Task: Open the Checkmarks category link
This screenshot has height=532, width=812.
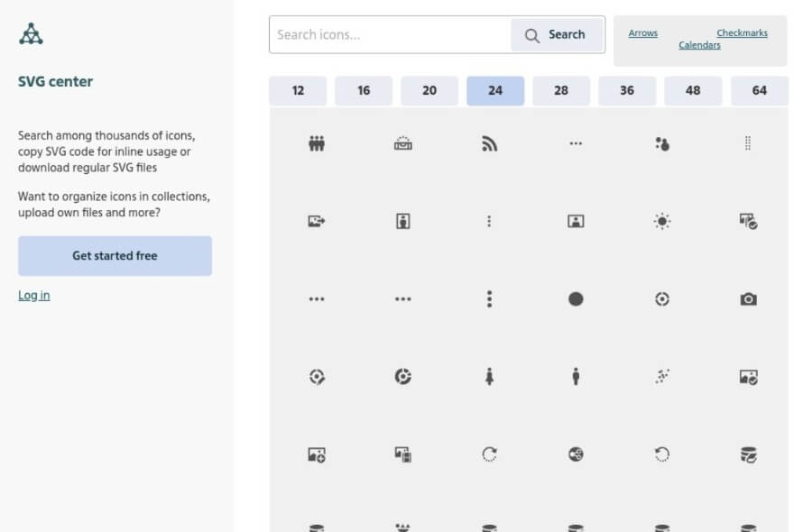Action: (x=743, y=33)
